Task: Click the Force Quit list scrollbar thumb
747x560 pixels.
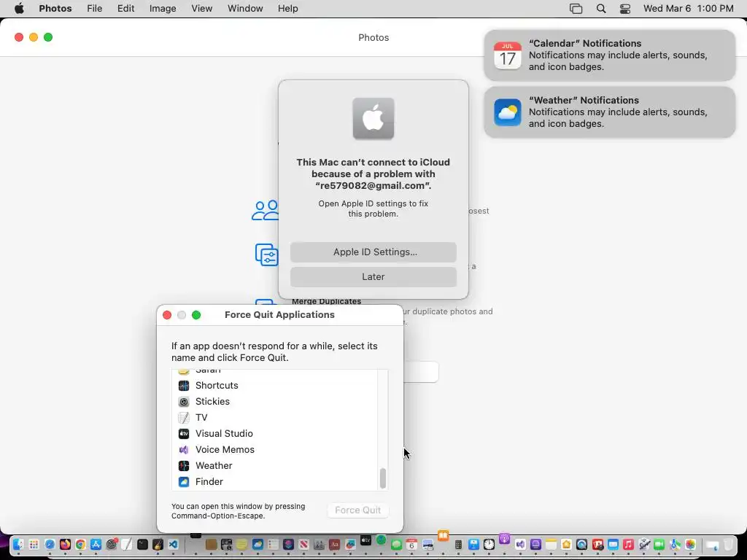Action: point(382,478)
